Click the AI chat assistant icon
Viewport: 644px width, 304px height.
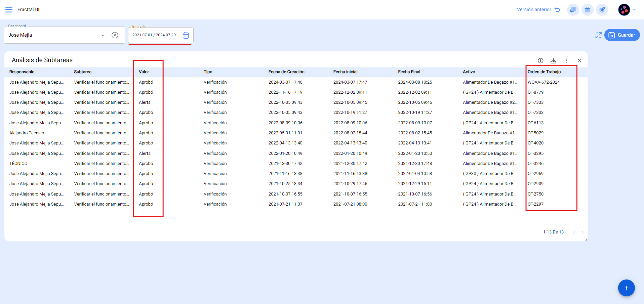coord(573,10)
